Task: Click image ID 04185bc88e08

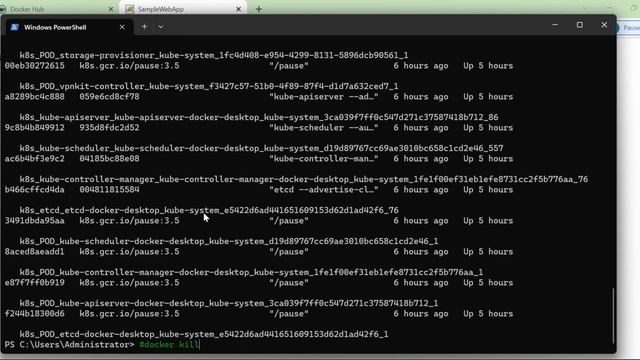Action: click(109, 159)
